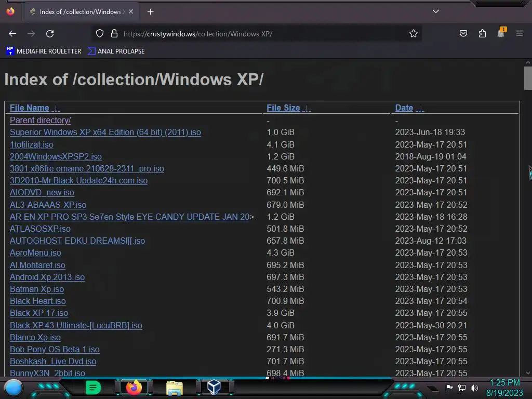Image resolution: width=532 pixels, height=399 pixels.
Task: Download Bob Pony OS Beta 1.iso
Action: click(x=55, y=350)
